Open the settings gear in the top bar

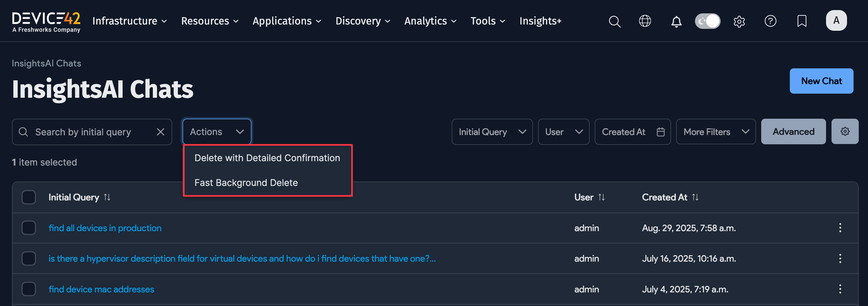739,21
